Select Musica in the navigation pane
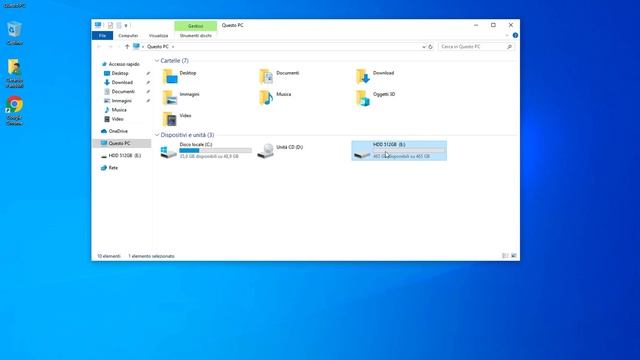This screenshot has height=360, width=640. (119, 110)
